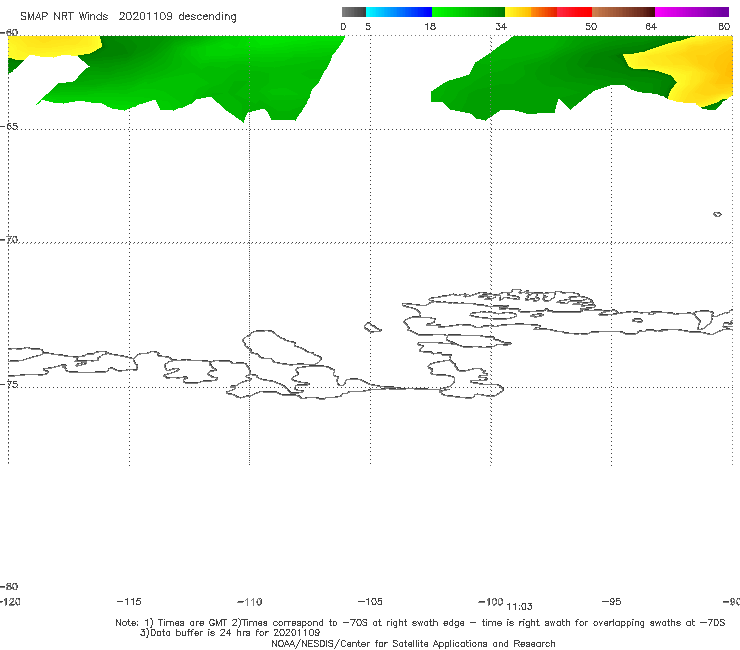Click the yellow-red 34-50 colorbar segment
This screenshot has height=650, width=740.
tap(548, 12)
